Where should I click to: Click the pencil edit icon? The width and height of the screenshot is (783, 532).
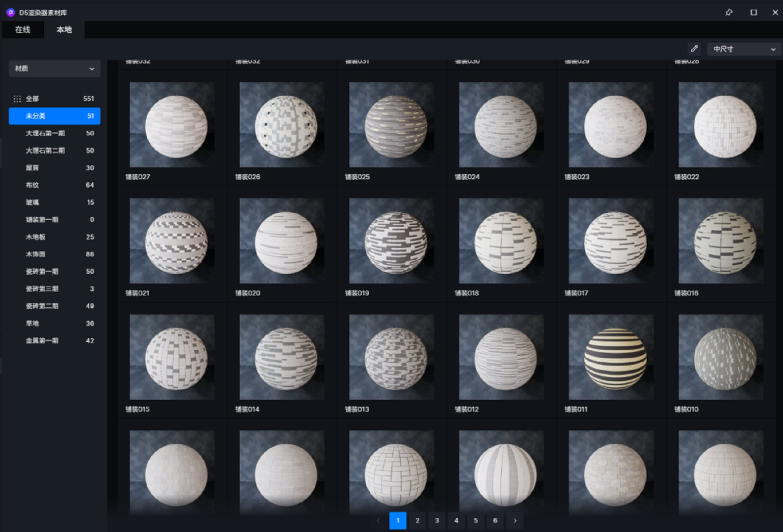coord(694,49)
